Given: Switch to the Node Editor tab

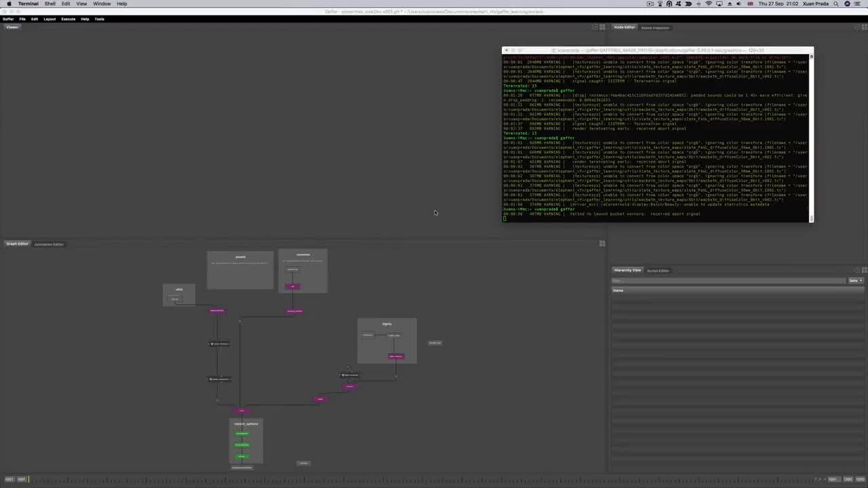Looking at the screenshot, I should coord(625,27).
